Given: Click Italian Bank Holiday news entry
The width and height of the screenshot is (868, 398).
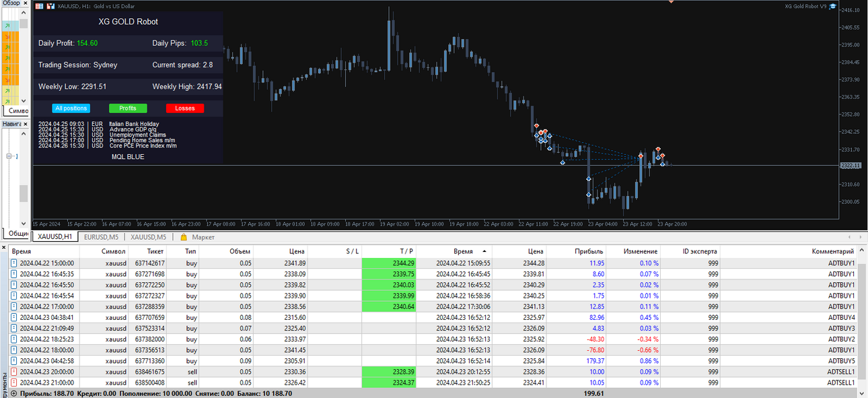Looking at the screenshot, I should click(x=133, y=124).
